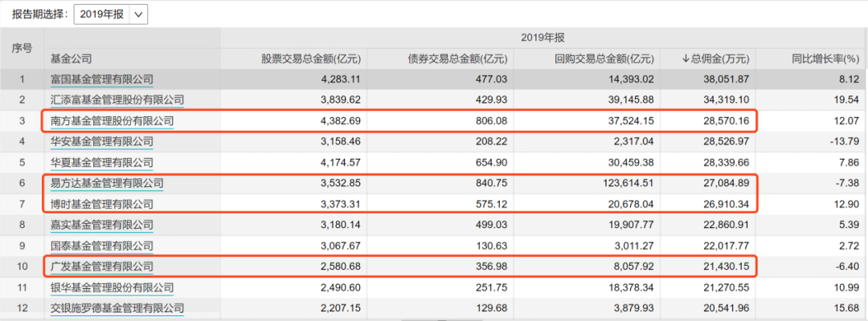868x321 pixels.
Task: Select growth rate cell -6.40
Action: click(846, 267)
